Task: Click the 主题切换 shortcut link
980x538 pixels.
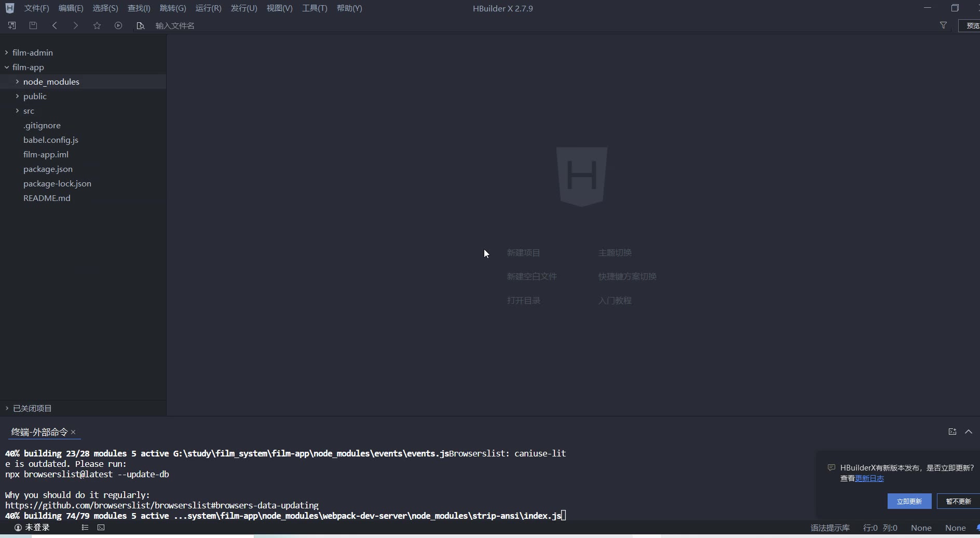Action: (615, 252)
